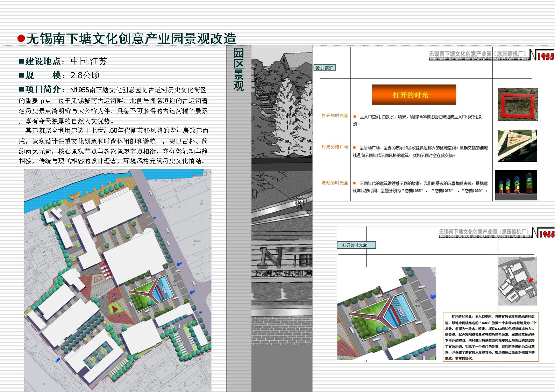Click the blue arrow right of the lower plan detail
This screenshot has height=392, width=555.
pos(433,297)
